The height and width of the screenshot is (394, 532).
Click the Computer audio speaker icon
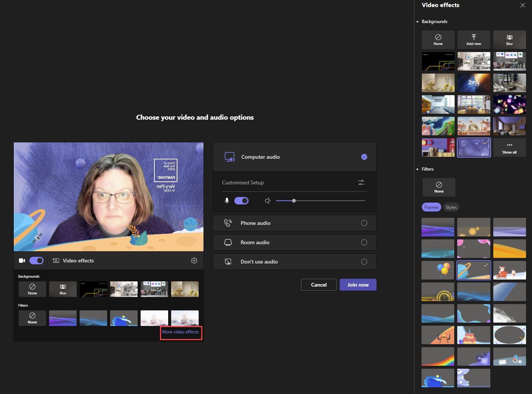pos(230,157)
